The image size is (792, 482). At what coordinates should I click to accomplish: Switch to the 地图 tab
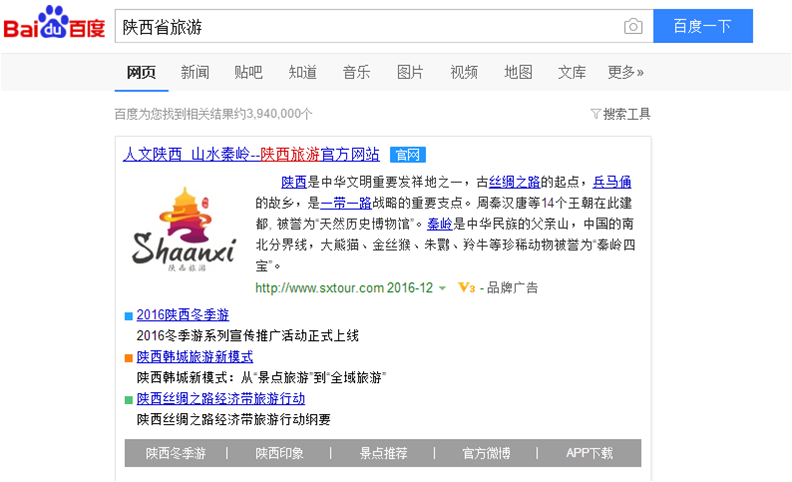coord(518,72)
